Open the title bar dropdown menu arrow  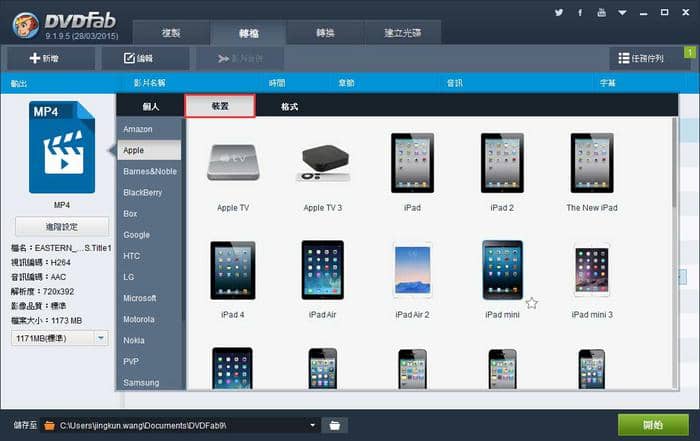(622, 13)
